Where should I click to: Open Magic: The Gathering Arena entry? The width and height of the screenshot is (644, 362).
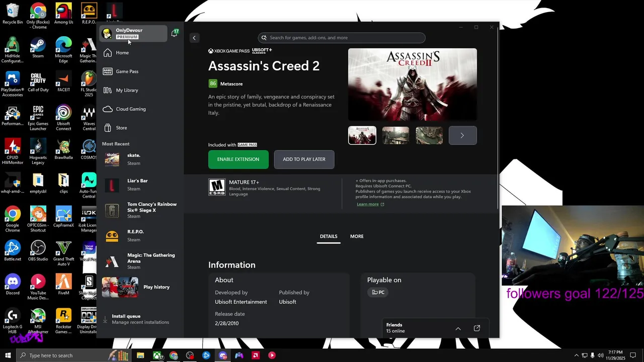click(x=140, y=261)
